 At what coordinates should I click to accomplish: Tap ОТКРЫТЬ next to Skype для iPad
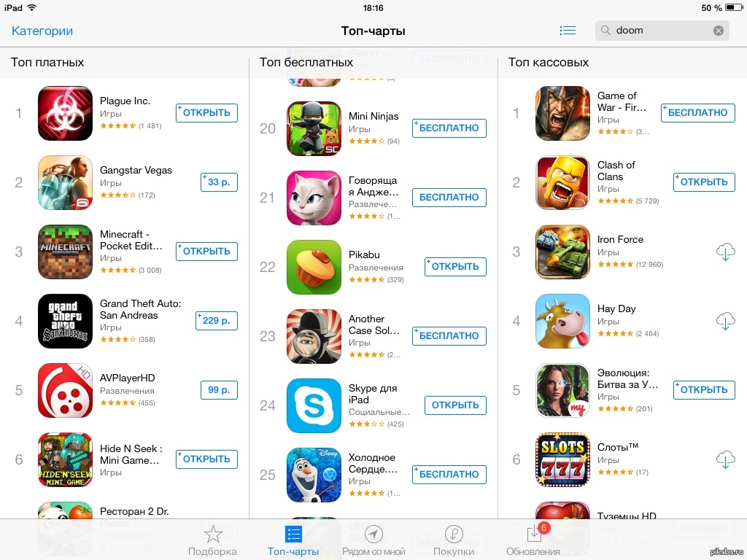[x=455, y=405]
